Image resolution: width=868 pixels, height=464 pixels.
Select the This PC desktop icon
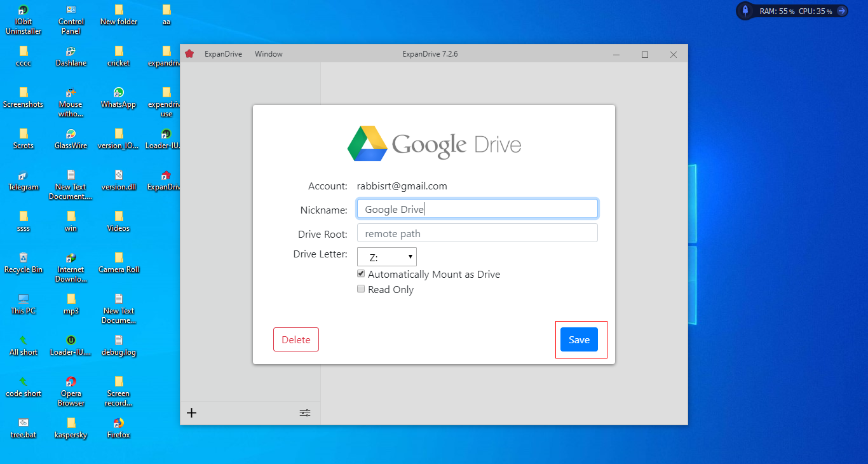coord(24,299)
